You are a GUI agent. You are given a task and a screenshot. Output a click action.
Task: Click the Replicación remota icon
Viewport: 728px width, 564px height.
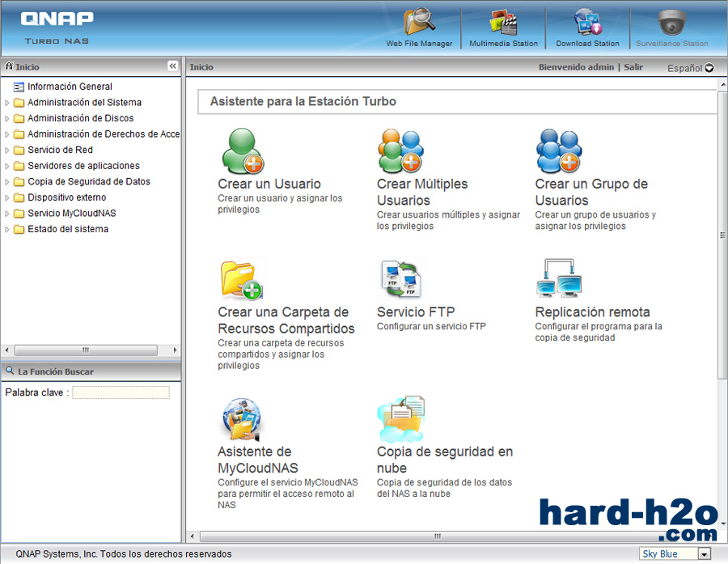(559, 278)
